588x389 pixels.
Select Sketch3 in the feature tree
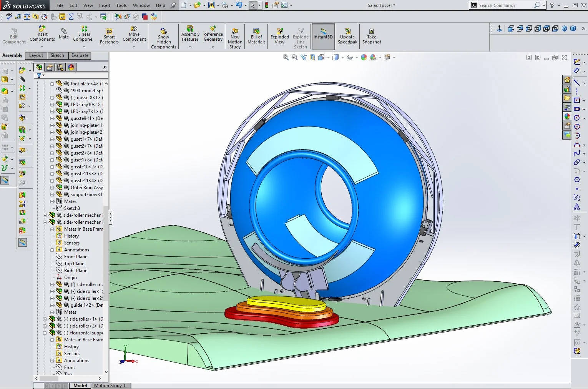[71, 208]
